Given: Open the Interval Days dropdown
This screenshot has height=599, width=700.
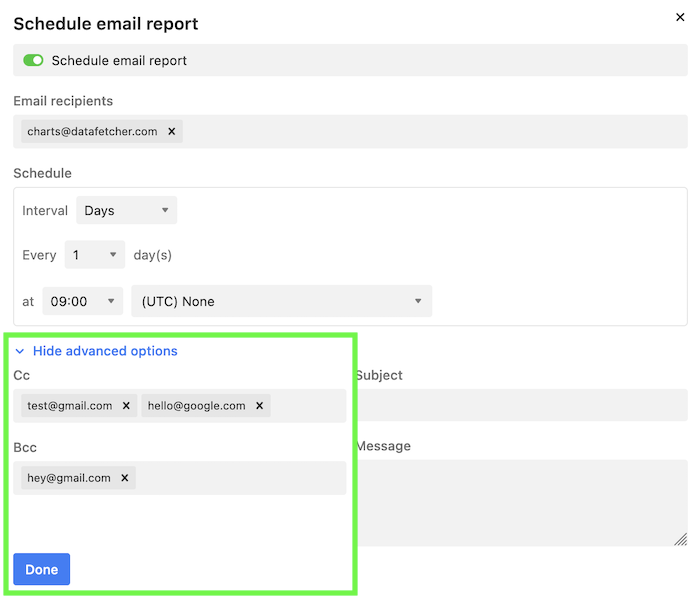Looking at the screenshot, I should pos(126,211).
